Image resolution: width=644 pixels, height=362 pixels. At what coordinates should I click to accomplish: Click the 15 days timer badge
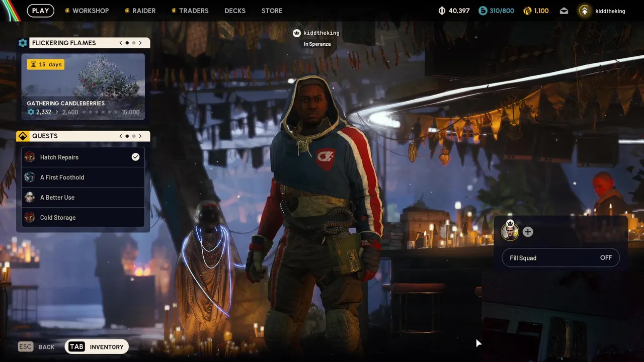[46, 64]
